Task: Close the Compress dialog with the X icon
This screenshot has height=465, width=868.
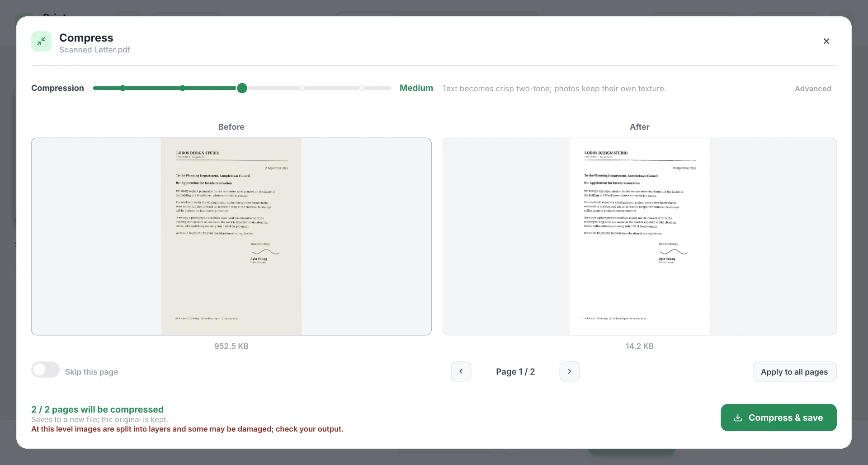Action: coord(826,41)
